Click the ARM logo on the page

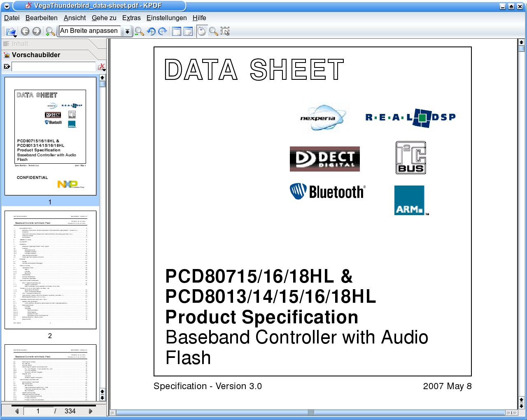click(x=410, y=200)
